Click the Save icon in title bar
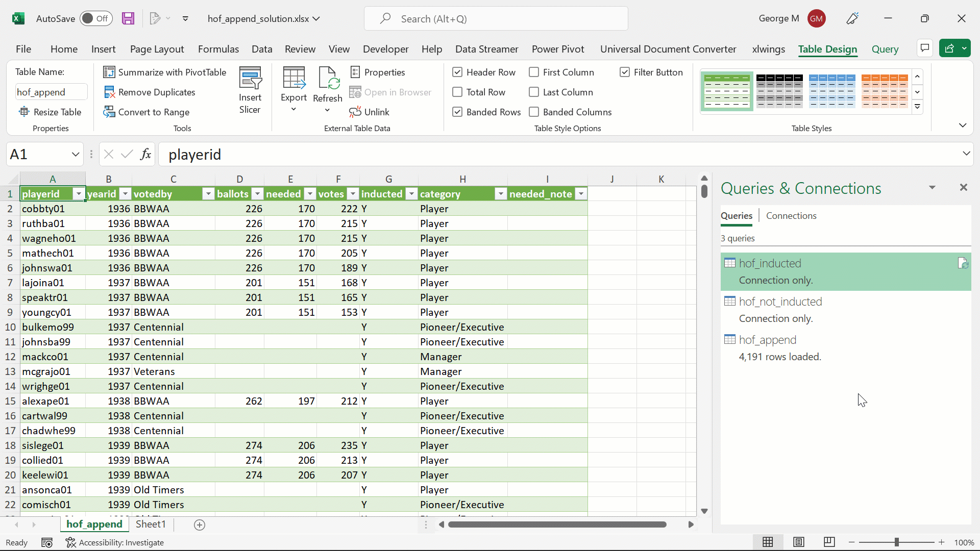The height and width of the screenshot is (551, 980). click(128, 19)
